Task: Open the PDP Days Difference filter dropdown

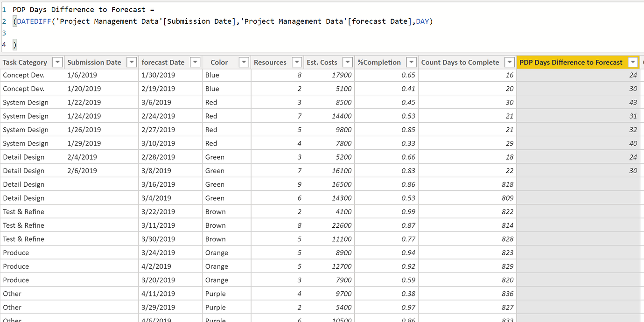Action: pos(633,62)
